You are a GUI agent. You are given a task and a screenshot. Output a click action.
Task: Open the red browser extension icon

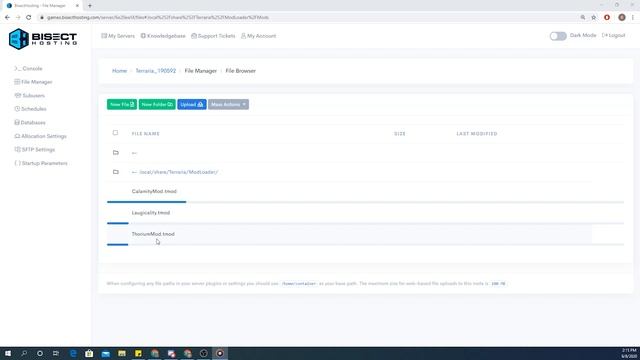(607, 18)
